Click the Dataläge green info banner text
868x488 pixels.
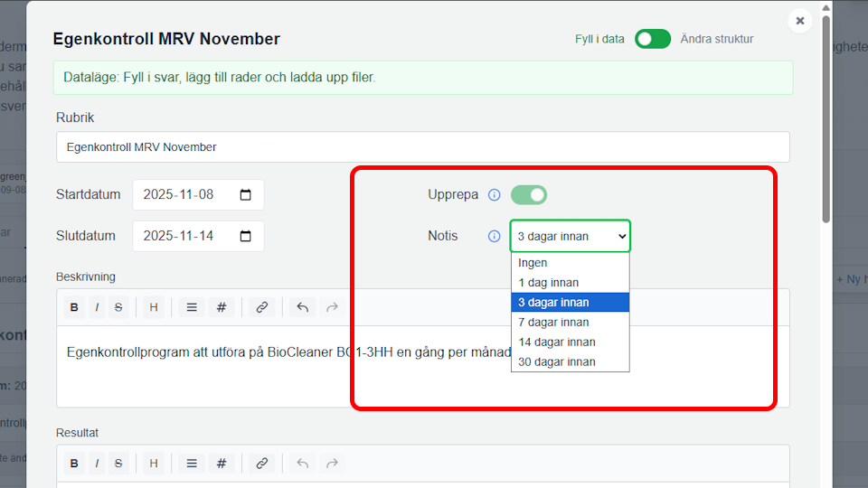[219, 78]
